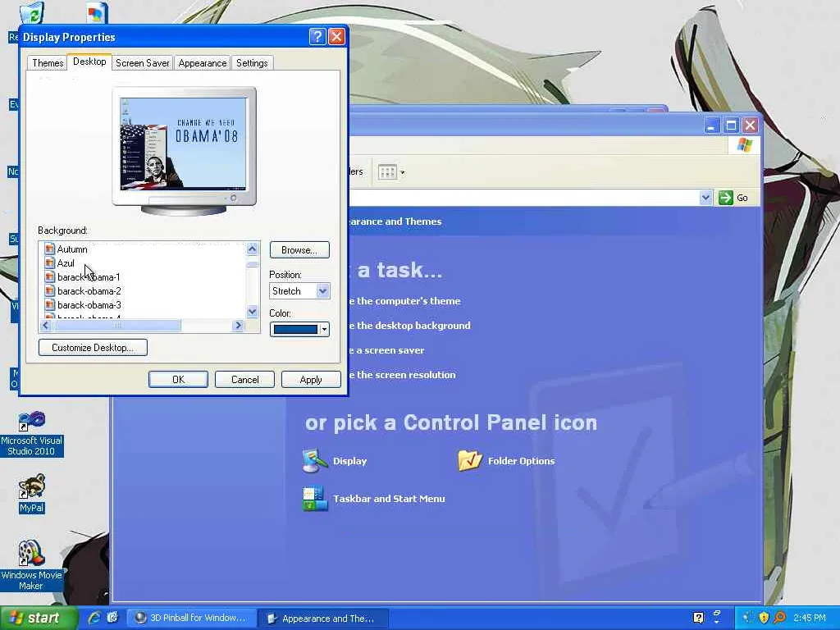Click the security shield tray icon
Image resolution: width=840 pixels, height=630 pixels.
tap(764, 618)
